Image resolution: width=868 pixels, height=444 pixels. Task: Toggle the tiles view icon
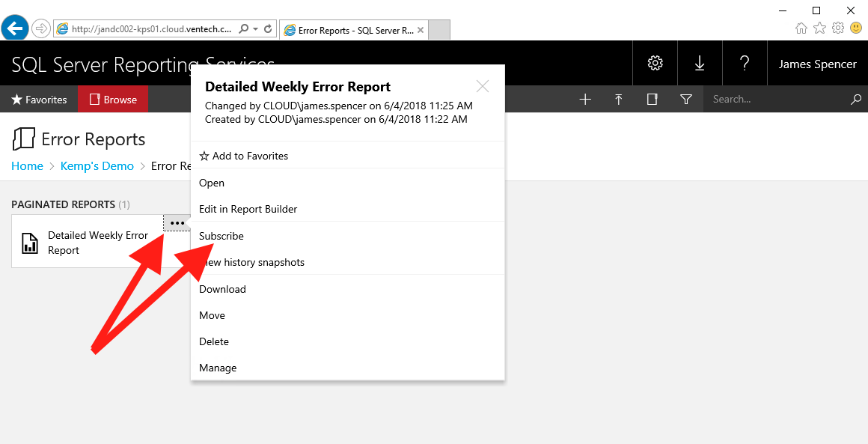652,100
